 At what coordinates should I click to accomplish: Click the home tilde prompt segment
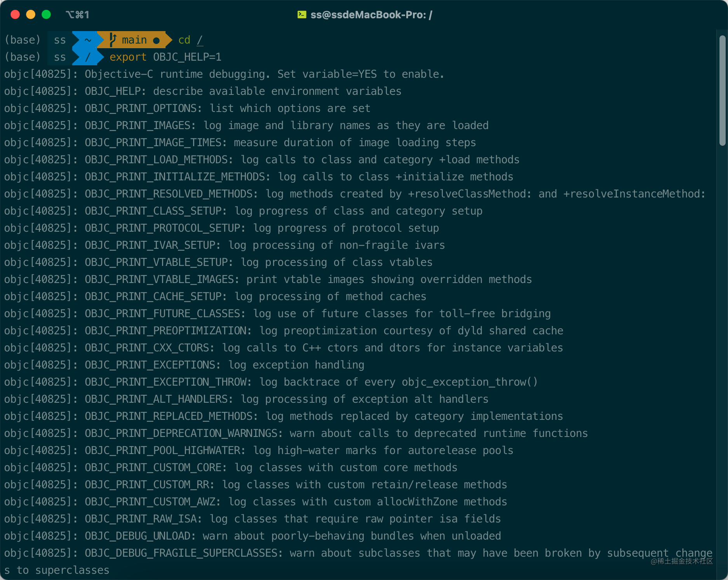click(x=88, y=40)
